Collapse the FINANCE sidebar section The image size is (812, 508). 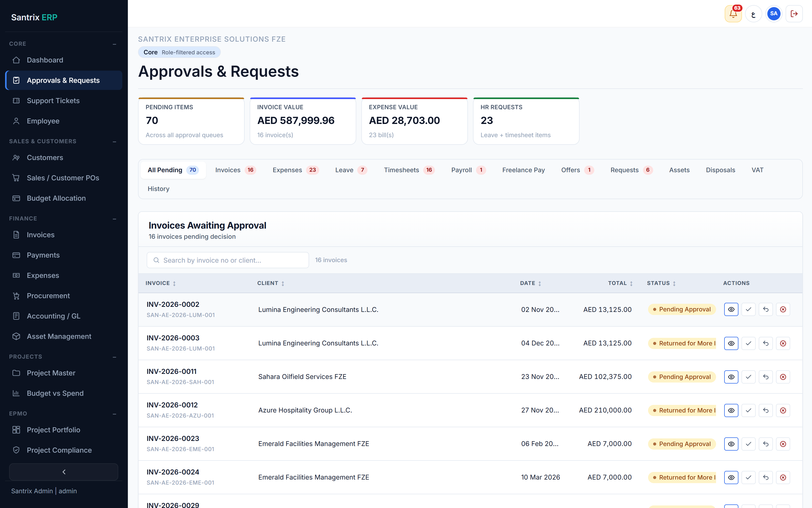tap(114, 219)
